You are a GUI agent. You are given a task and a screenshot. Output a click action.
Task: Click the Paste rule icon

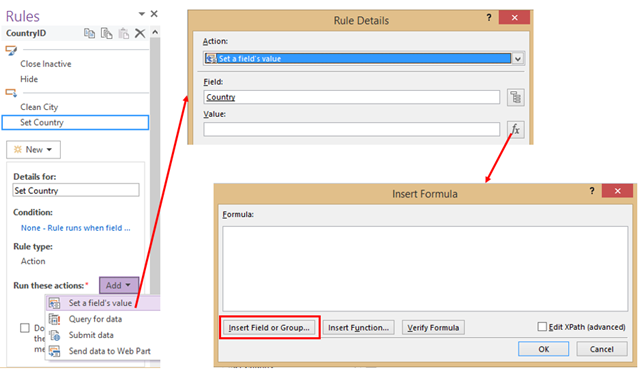click(x=123, y=33)
